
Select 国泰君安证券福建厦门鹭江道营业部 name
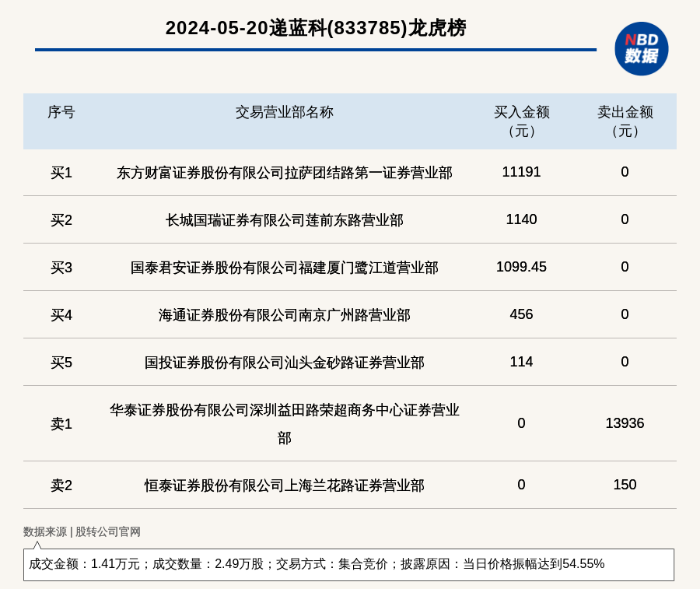tap(285, 268)
